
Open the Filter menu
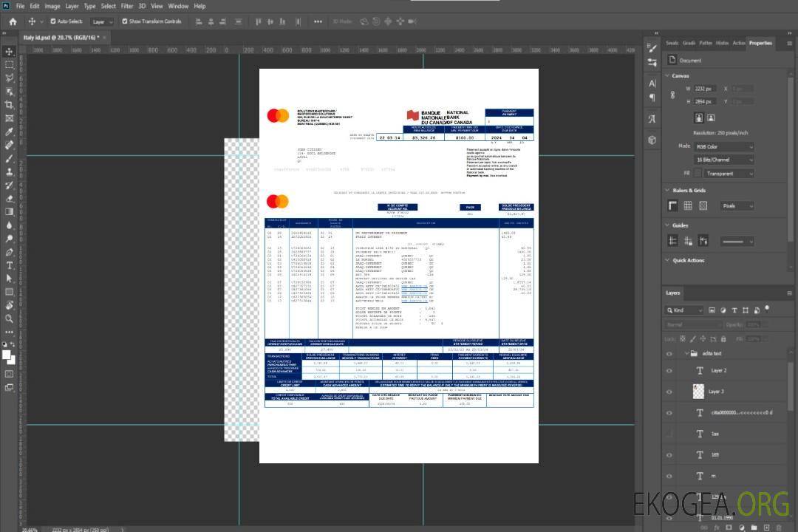(127, 6)
